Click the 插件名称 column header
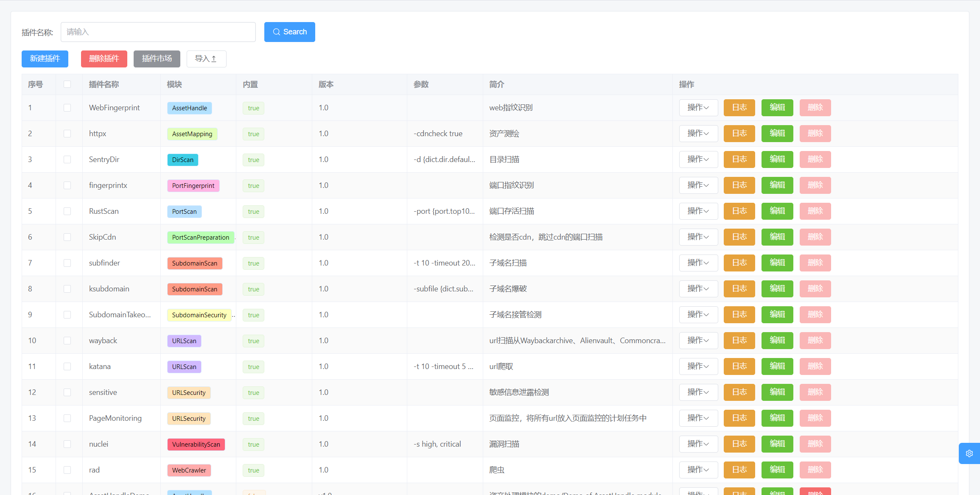Viewport: 980px width, 495px height. tap(104, 84)
